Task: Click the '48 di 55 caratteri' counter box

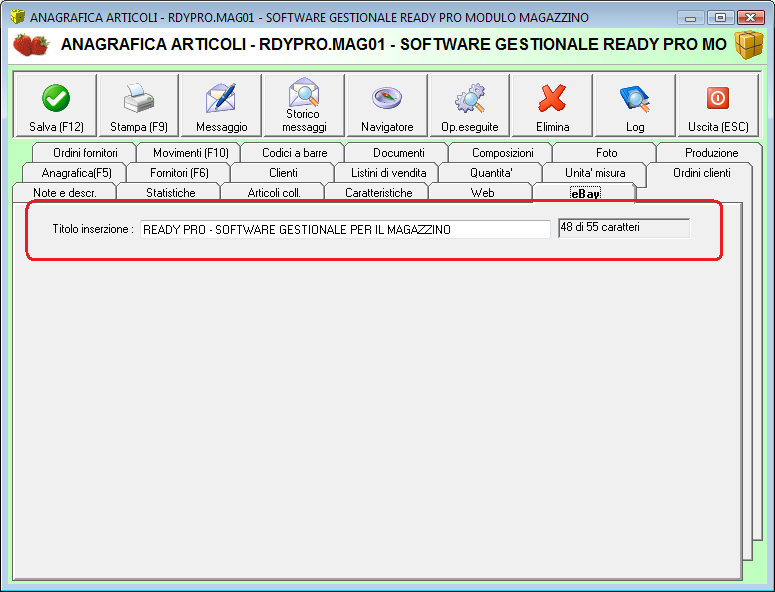Action: pyautogui.click(x=624, y=228)
